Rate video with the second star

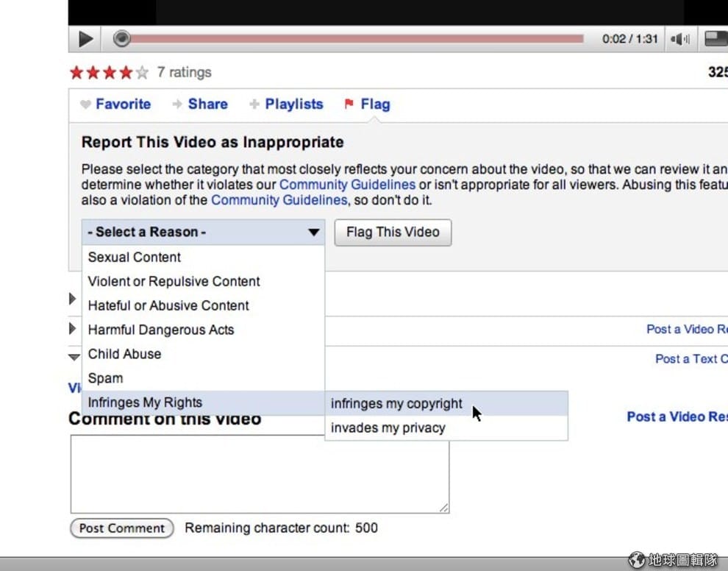(x=93, y=72)
